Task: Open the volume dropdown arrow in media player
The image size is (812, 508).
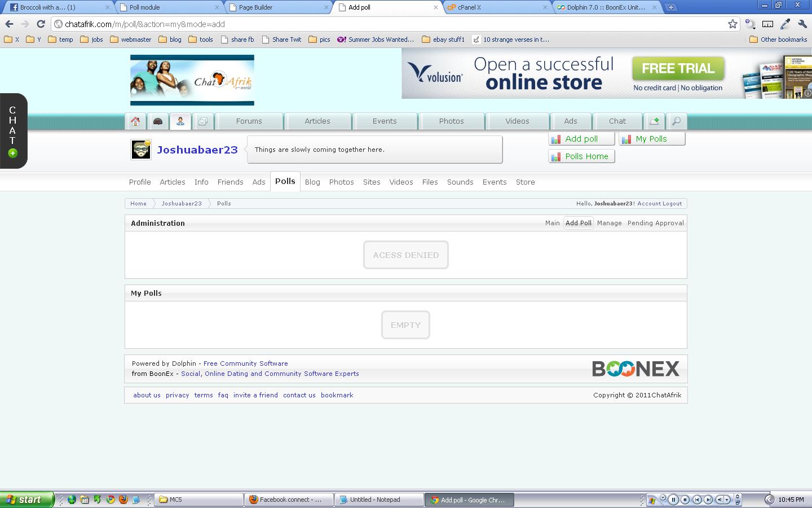Action: point(727,500)
